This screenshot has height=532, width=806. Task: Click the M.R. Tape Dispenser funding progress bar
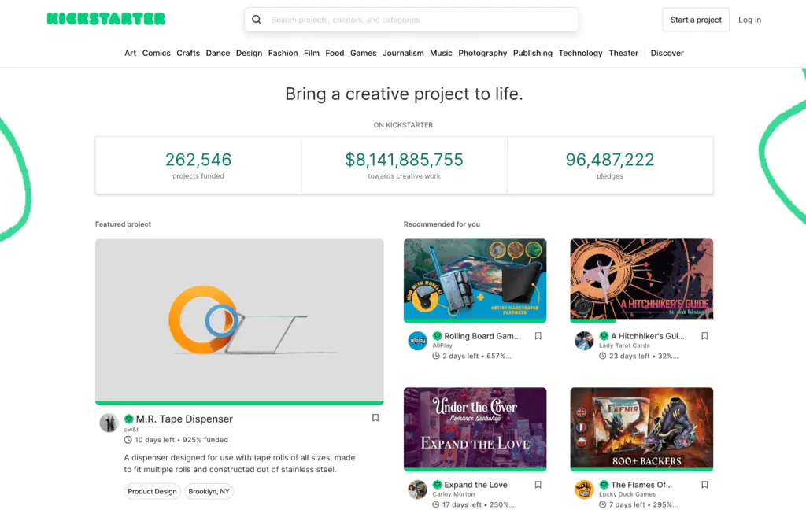tap(239, 403)
